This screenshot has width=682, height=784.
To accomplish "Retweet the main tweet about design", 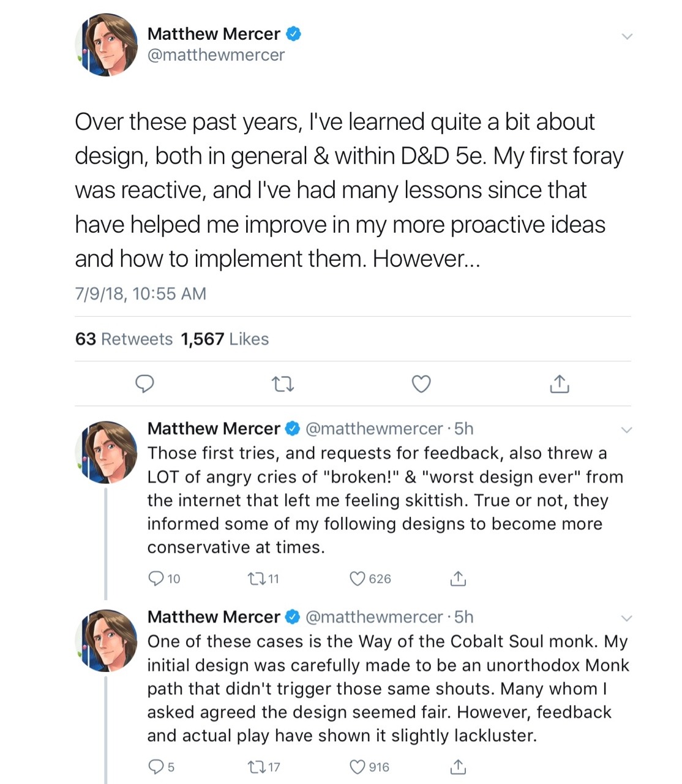I will [x=282, y=384].
